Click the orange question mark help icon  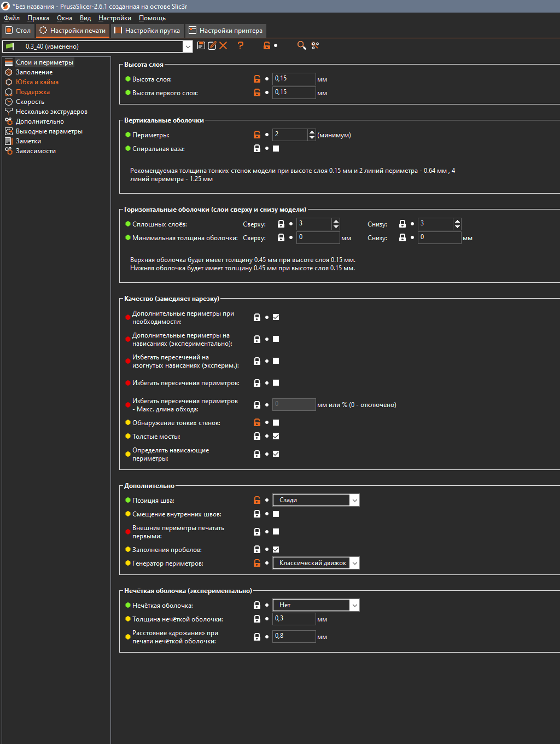(241, 45)
